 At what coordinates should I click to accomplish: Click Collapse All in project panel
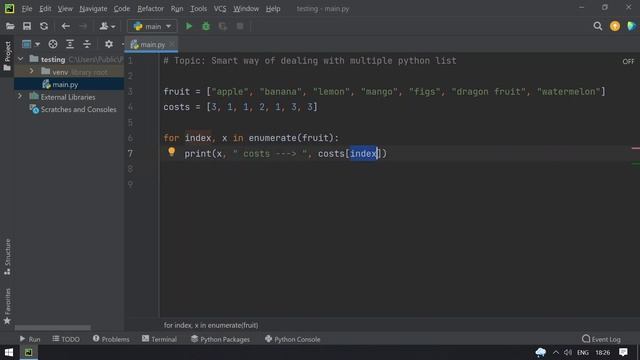click(87, 44)
